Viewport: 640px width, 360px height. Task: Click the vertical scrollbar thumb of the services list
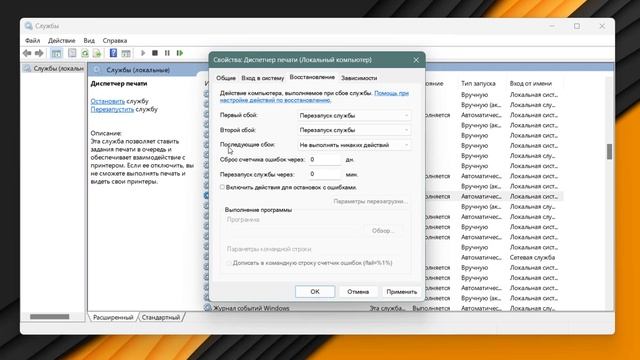[609, 151]
